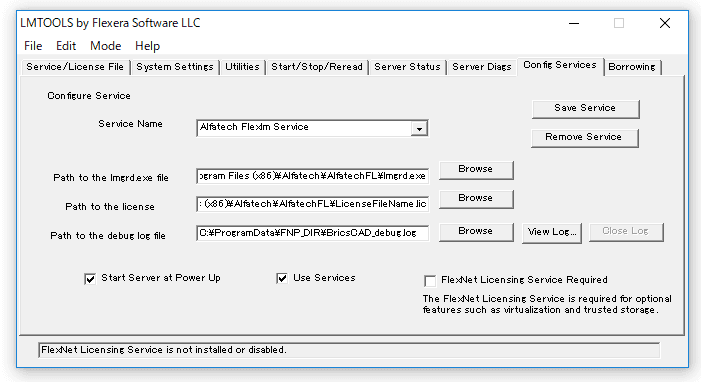The height and width of the screenshot is (382, 701).
Task: Click View Log... button
Action: point(552,232)
